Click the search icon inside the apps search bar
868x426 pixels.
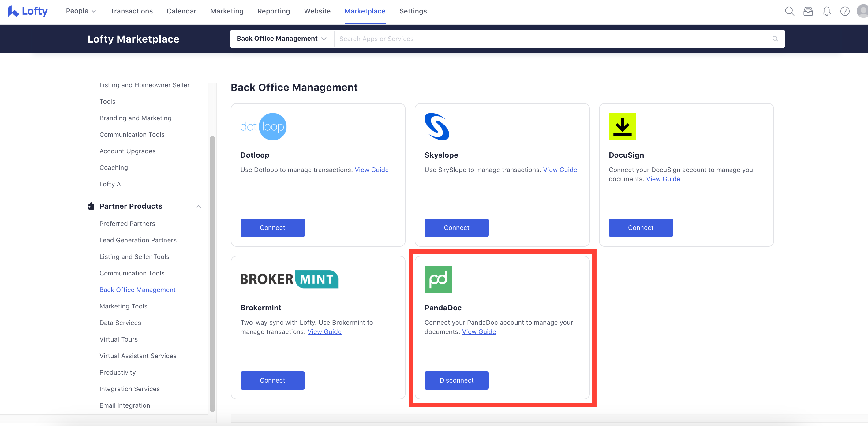coord(775,39)
